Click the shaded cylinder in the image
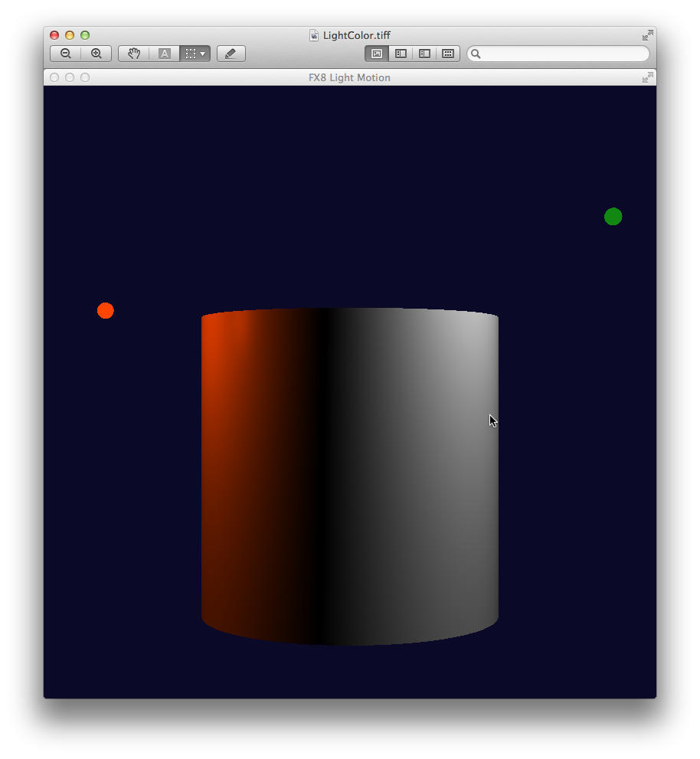The image size is (700, 759). pos(349,475)
